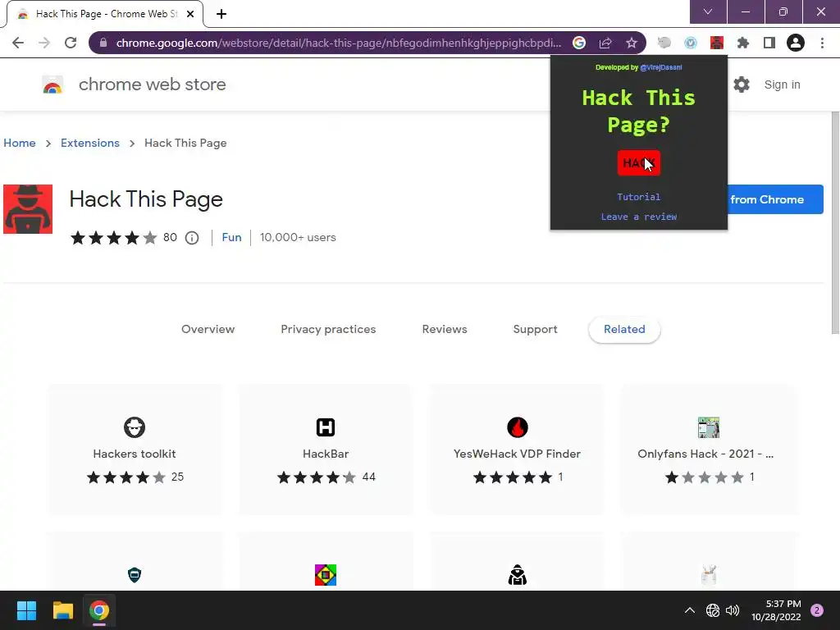Open the taskbar clock and date
The image size is (840, 630).
776,610
